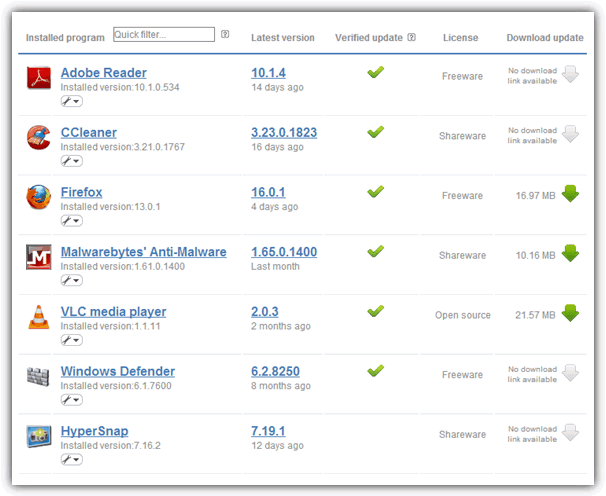The height and width of the screenshot is (496, 606).
Task: Open HyperSnap version 7.19.1 link
Action: click(268, 431)
